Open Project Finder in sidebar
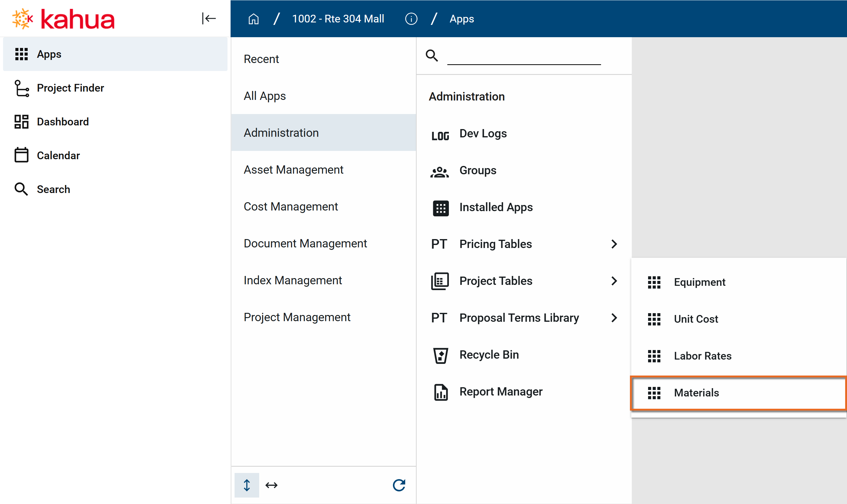 point(70,88)
